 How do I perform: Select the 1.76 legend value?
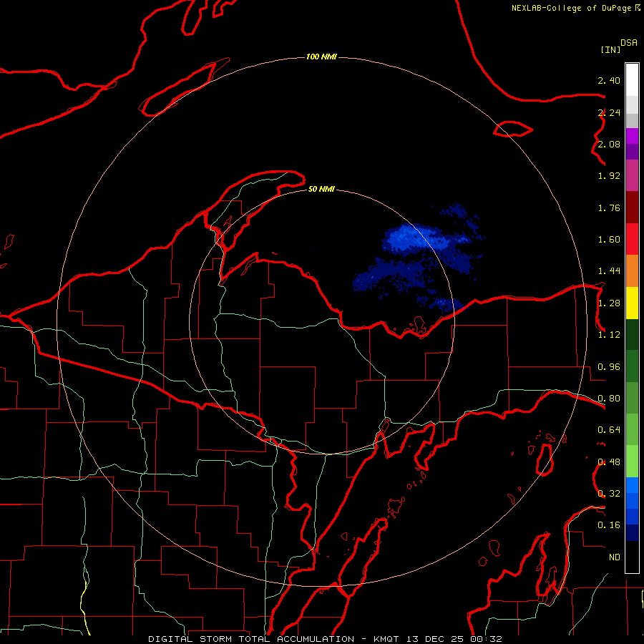tap(609, 208)
